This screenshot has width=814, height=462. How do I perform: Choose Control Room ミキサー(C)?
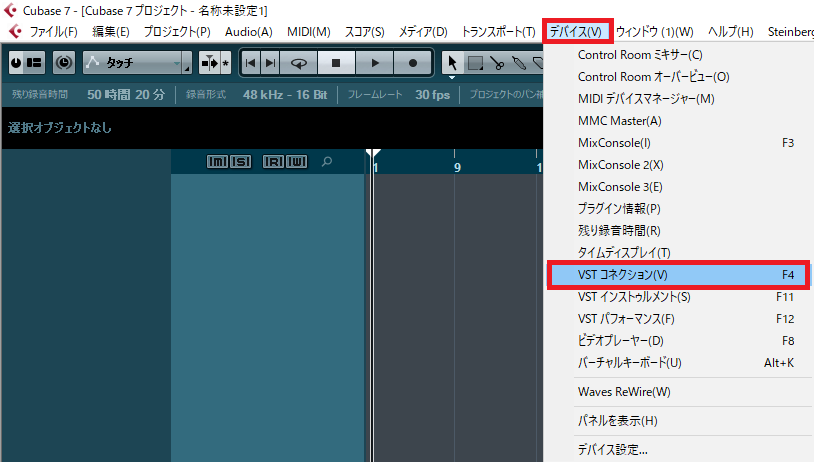click(x=678, y=55)
